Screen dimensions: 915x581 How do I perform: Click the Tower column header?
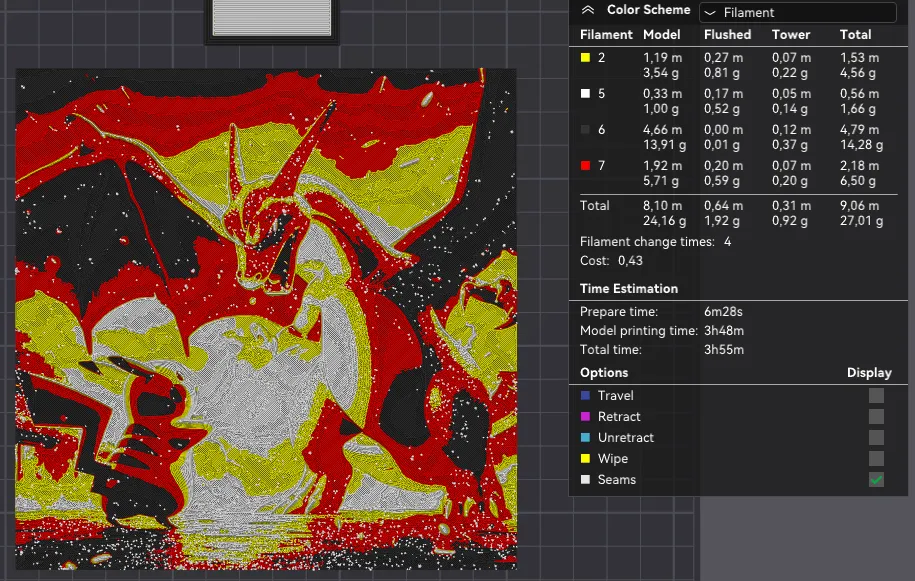point(791,34)
